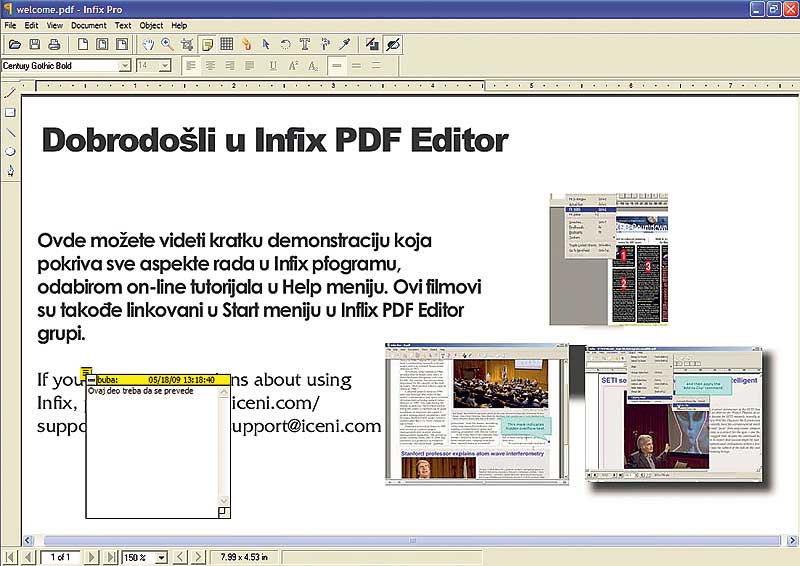Set one-and-half line spacing
The height and width of the screenshot is (566, 800).
356,66
